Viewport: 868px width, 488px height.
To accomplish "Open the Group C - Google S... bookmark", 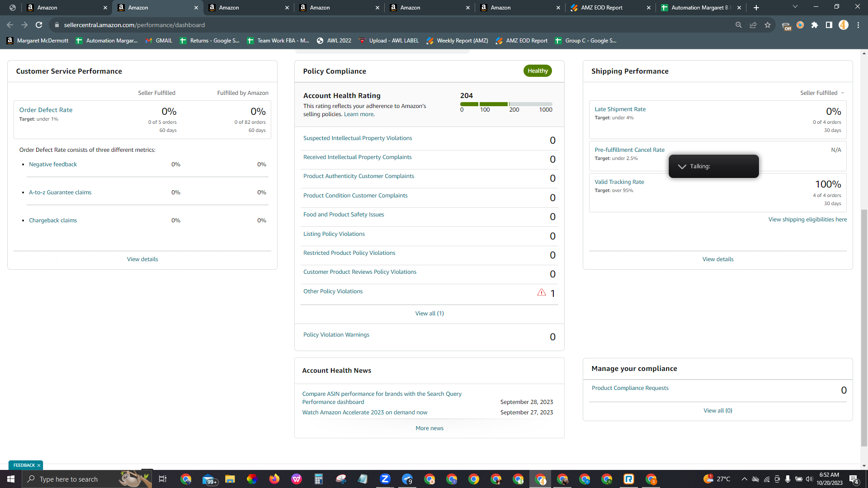I will (x=585, y=41).
